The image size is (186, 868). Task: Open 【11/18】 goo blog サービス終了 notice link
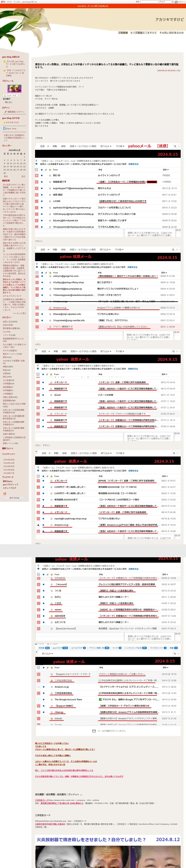(15, 64)
